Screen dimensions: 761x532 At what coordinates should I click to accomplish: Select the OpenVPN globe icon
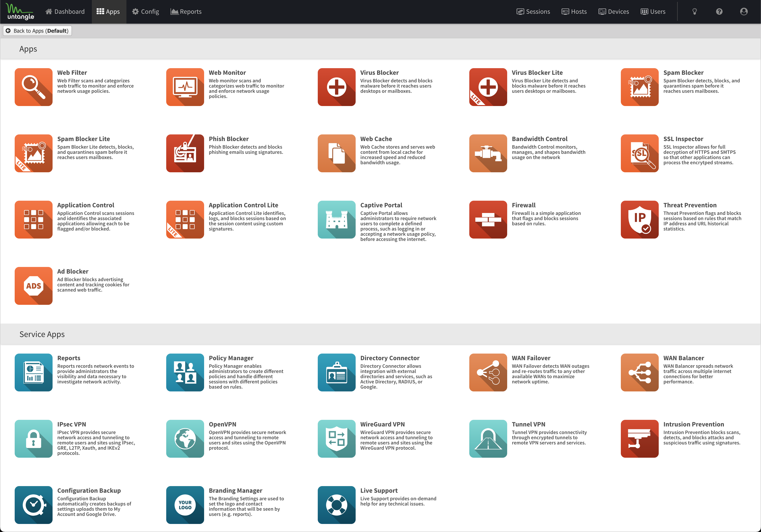click(x=185, y=439)
